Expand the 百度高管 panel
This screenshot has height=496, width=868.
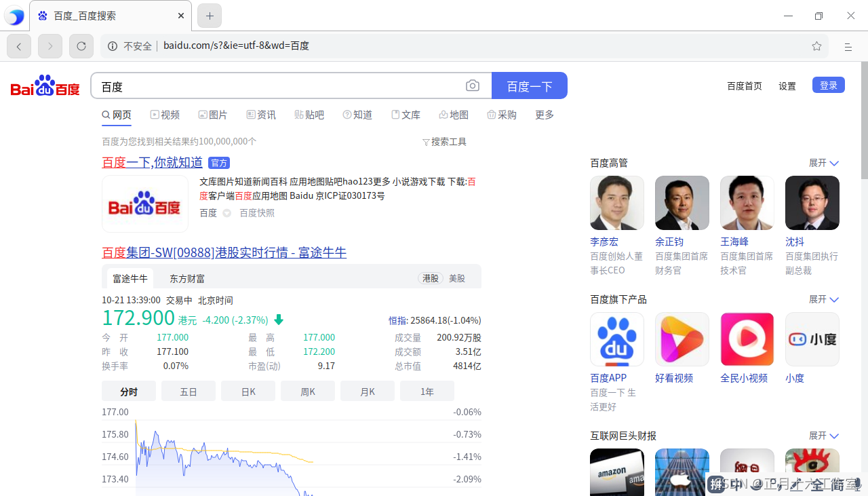pos(824,163)
